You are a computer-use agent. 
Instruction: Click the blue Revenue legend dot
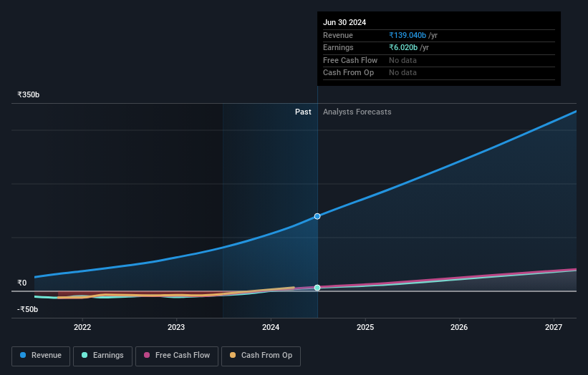(x=23, y=355)
